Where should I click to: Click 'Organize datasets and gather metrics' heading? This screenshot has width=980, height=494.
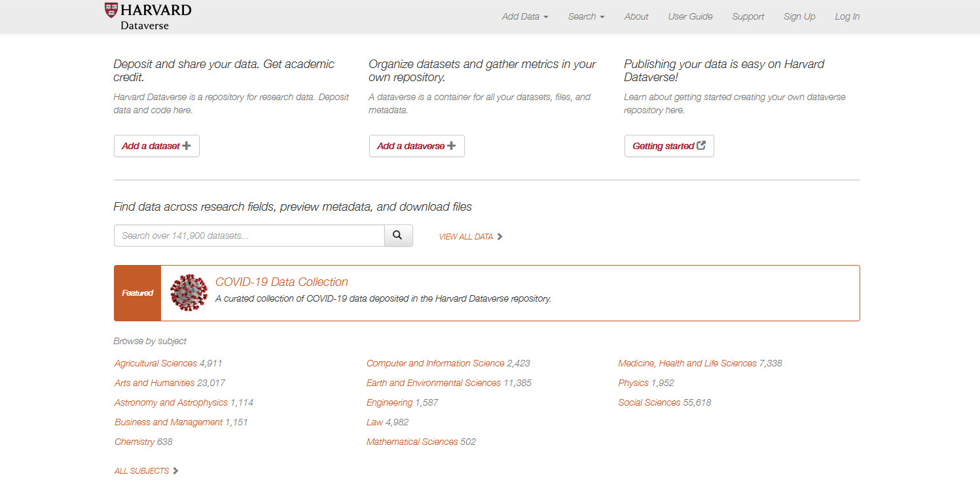[482, 71]
